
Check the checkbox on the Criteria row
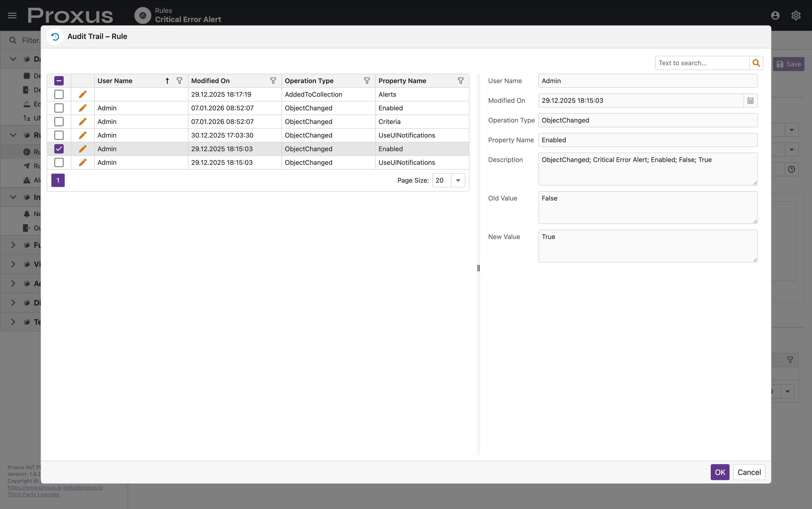59,122
